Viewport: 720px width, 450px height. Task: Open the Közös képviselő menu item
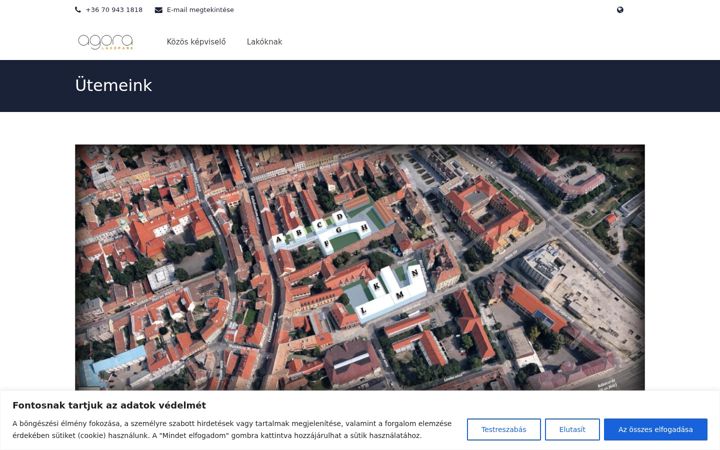(x=196, y=42)
